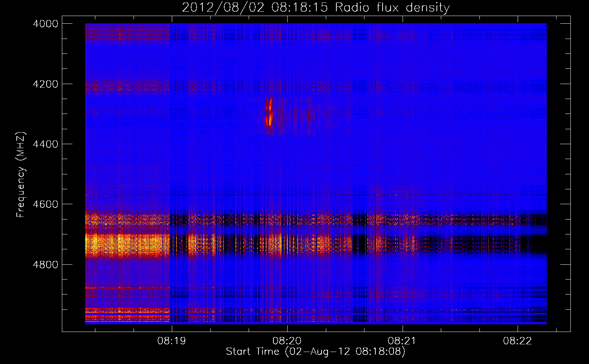Click the "Start Time (02-Aug-12 08:18:08)" axis title
Image resolution: width=589 pixels, height=364 pixels.
[x=316, y=352]
